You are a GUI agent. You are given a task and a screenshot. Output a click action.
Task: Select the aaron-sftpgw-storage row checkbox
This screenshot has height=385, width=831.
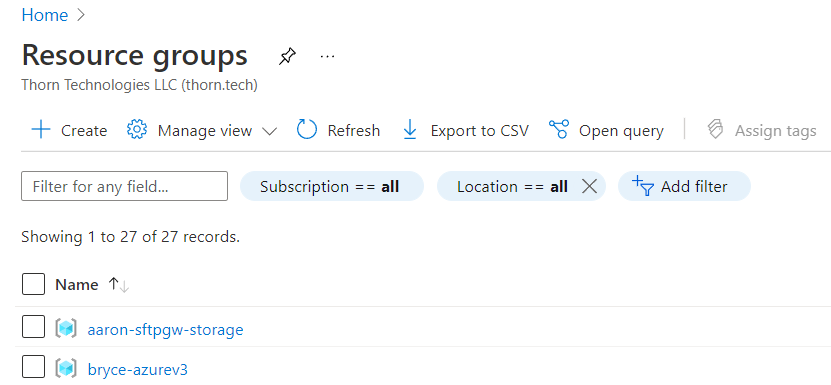tap(33, 327)
